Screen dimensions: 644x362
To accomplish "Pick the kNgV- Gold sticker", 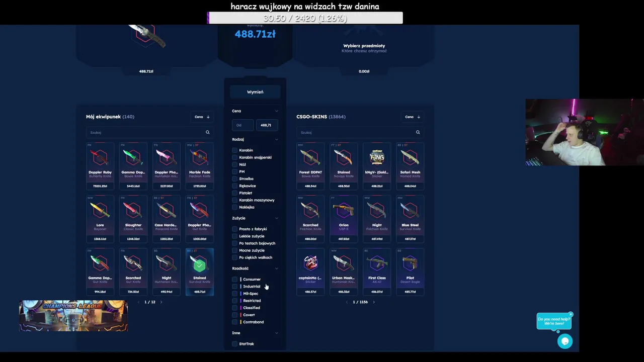I will tap(377, 166).
